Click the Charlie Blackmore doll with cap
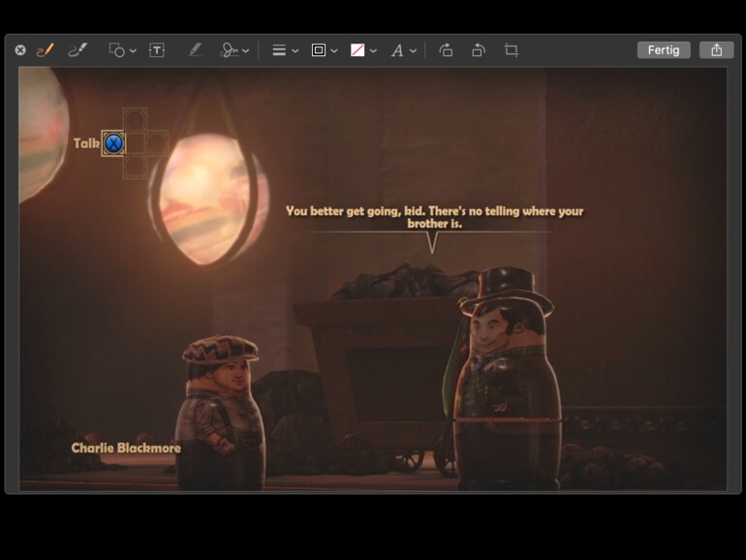 pyautogui.click(x=219, y=412)
